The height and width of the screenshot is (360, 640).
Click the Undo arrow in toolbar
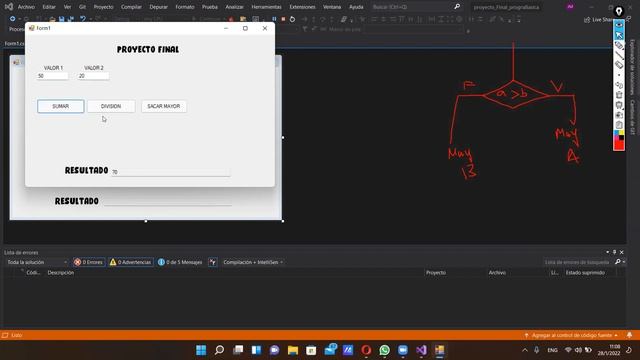[x=83, y=19]
